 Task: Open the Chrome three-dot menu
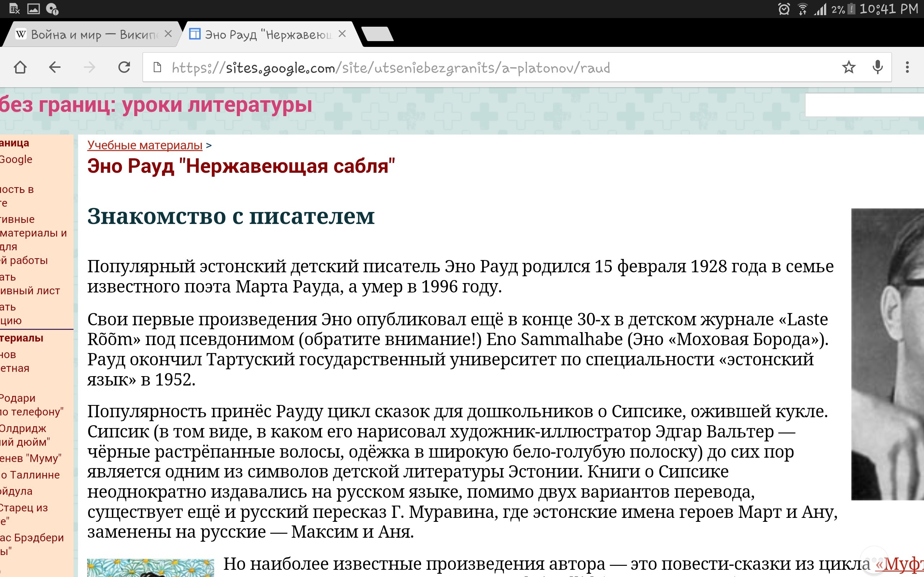[x=907, y=67]
